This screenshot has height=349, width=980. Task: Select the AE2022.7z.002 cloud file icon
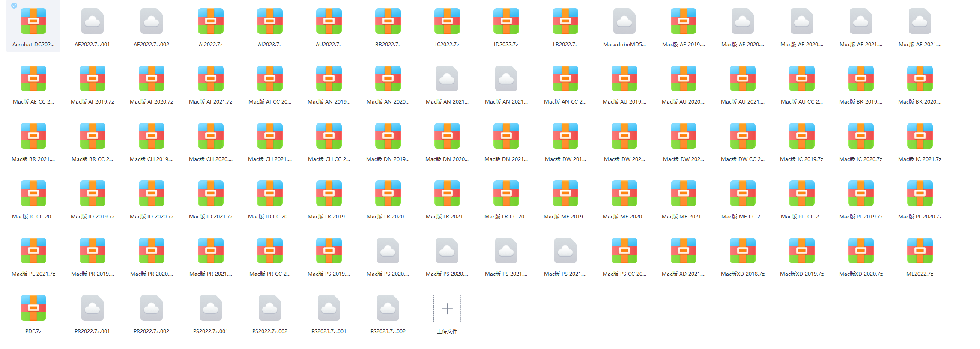152,21
